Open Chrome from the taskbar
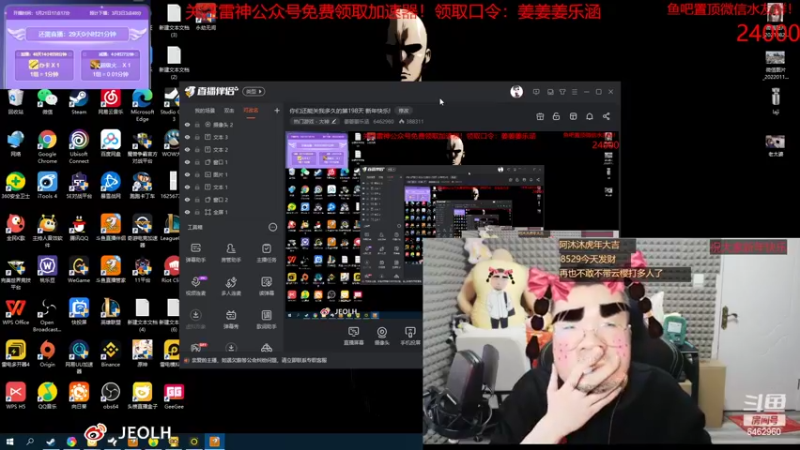The image size is (800, 450). [x=71, y=442]
